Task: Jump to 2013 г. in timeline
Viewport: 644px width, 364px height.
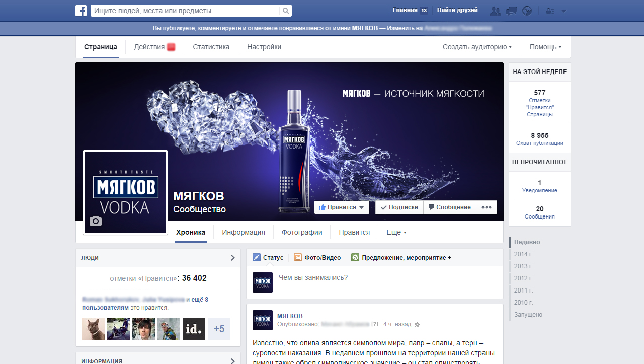Action: [523, 266]
